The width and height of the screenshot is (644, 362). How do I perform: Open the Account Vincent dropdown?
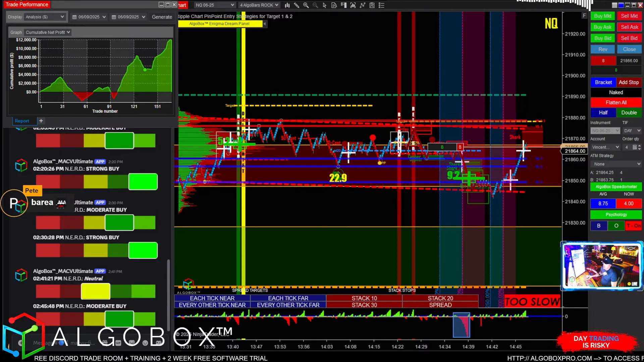coord(605,147)
